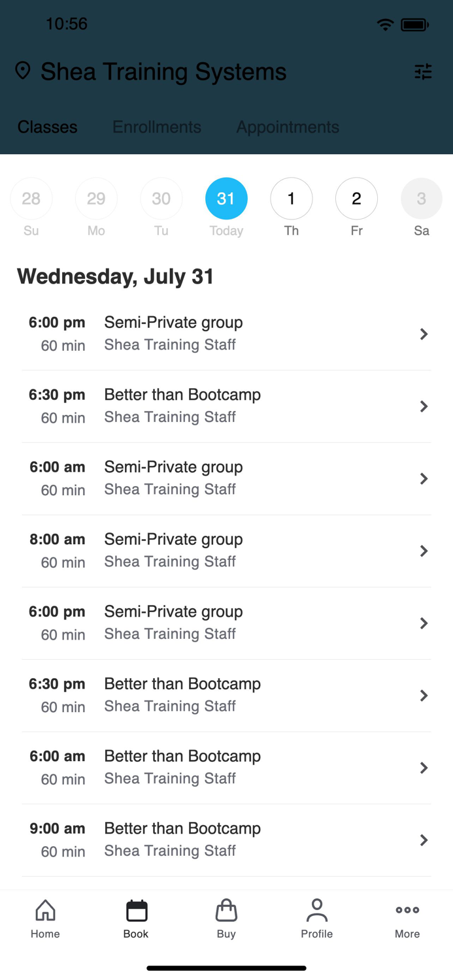Select Friday the 2nd date circle
The width and height of the screenshot is (453, 980).
tap(356, 198)
